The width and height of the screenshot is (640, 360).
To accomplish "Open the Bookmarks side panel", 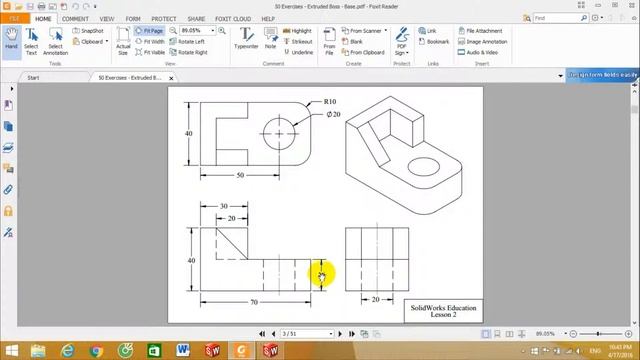I will (8, 105).
